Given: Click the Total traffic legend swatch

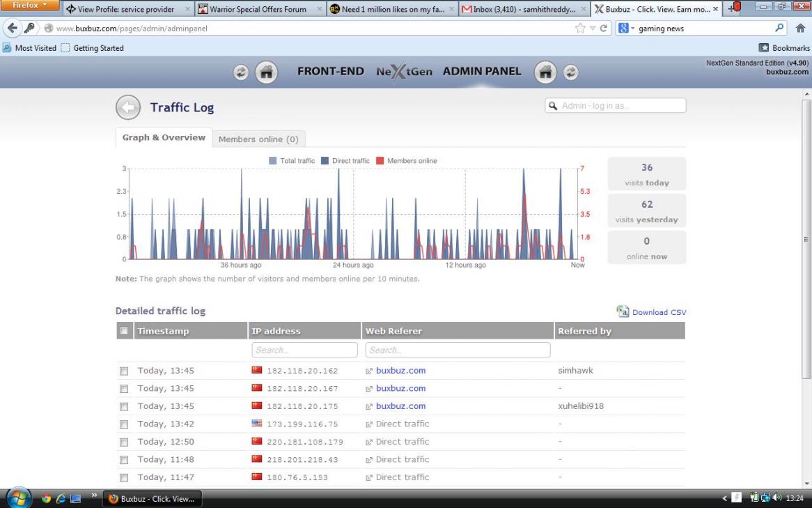Looking at the screenshot, I should [272, 161].
